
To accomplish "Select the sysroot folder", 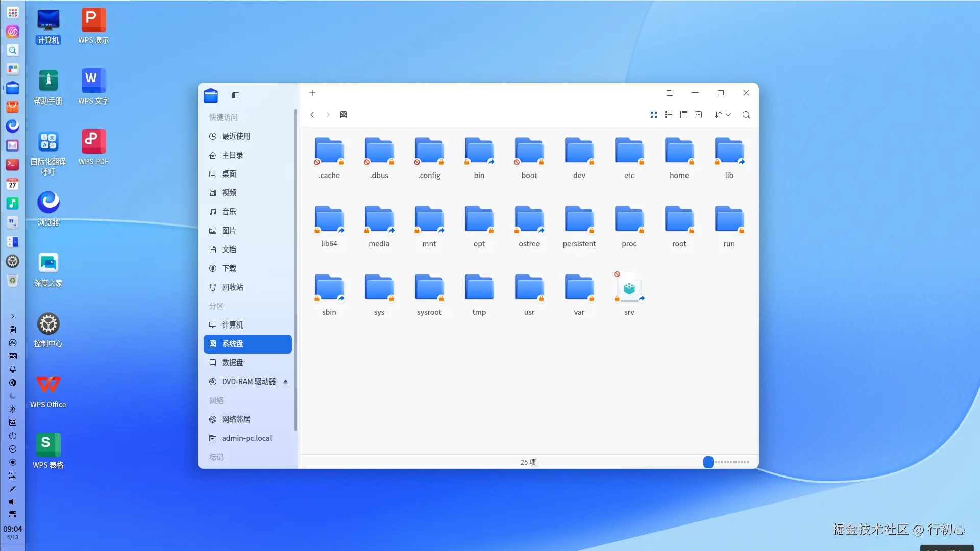I will (429, 295).
